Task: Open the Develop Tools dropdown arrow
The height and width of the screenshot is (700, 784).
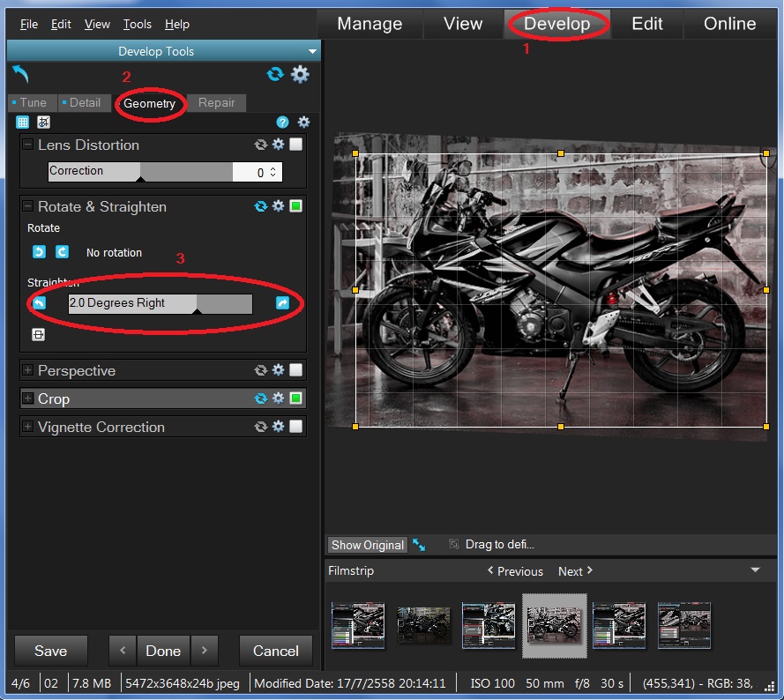Action: tap(312, 52)
